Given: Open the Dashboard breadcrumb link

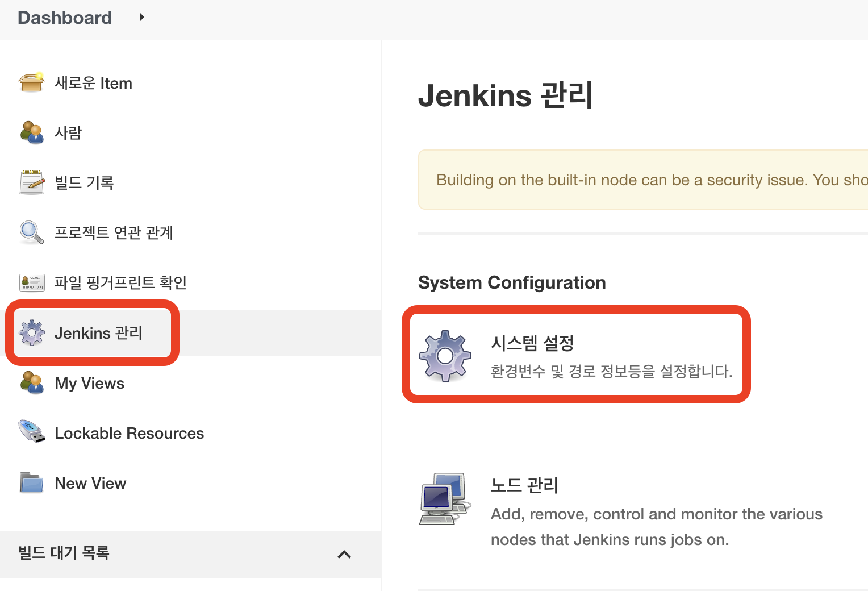Looking at the screenshot, I should click(64, 17).
